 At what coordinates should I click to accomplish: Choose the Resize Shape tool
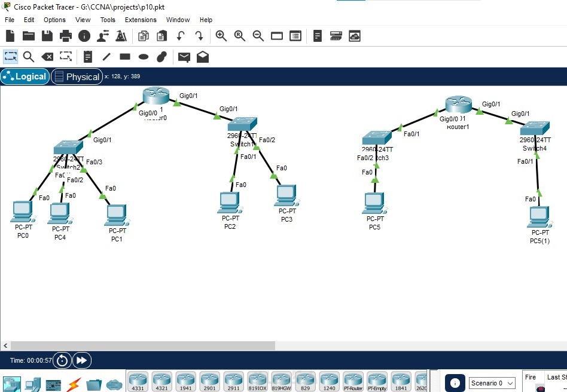[x=66, y=56]
